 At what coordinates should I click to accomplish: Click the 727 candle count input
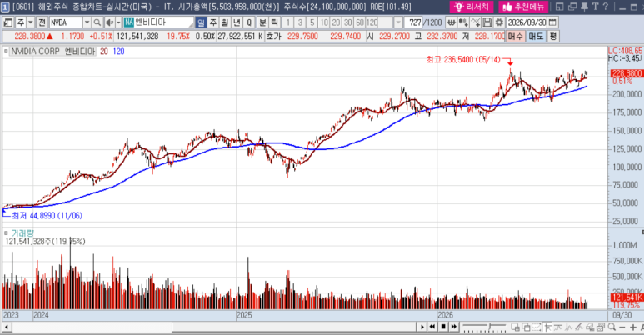[413, 22]
